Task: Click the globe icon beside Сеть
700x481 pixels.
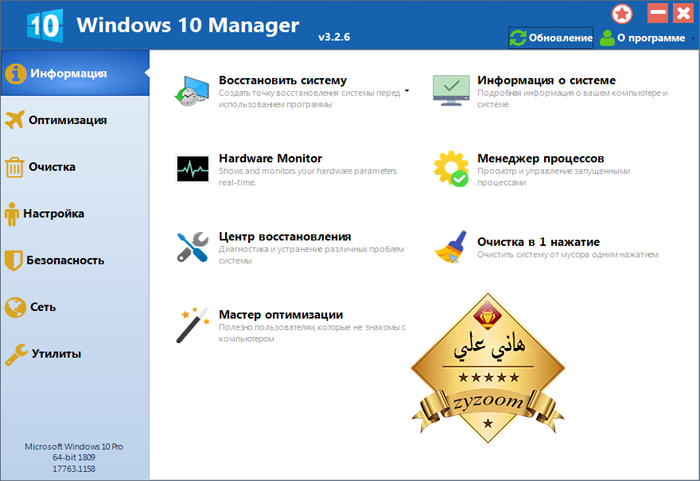Action: coord(16,307)
